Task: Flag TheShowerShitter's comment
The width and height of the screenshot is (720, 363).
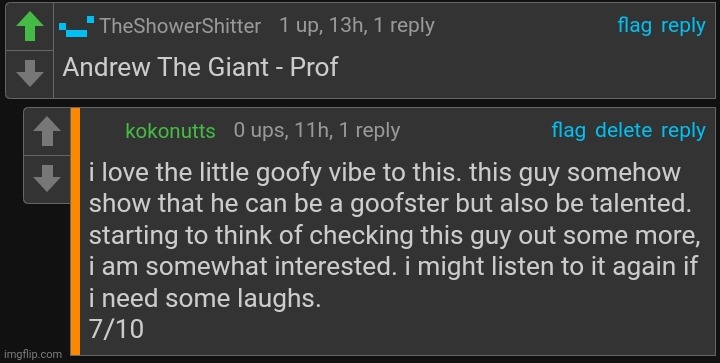Action: pos(634,26)
